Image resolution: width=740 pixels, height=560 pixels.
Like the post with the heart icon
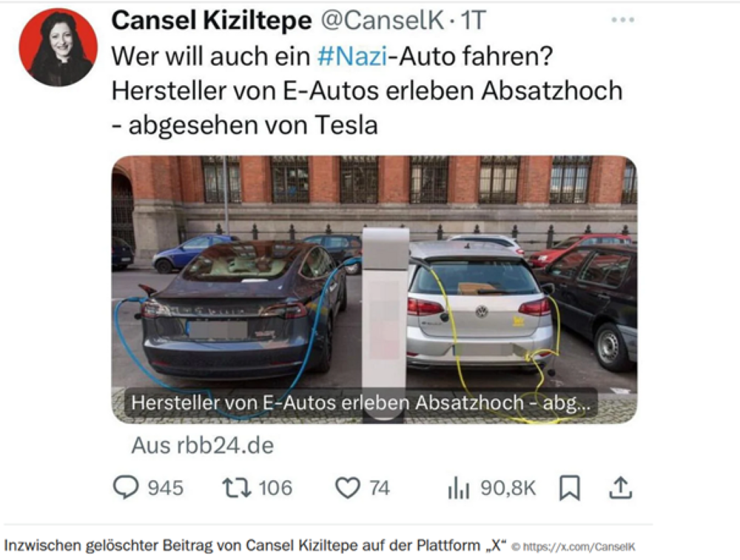(x=348, y=488)
